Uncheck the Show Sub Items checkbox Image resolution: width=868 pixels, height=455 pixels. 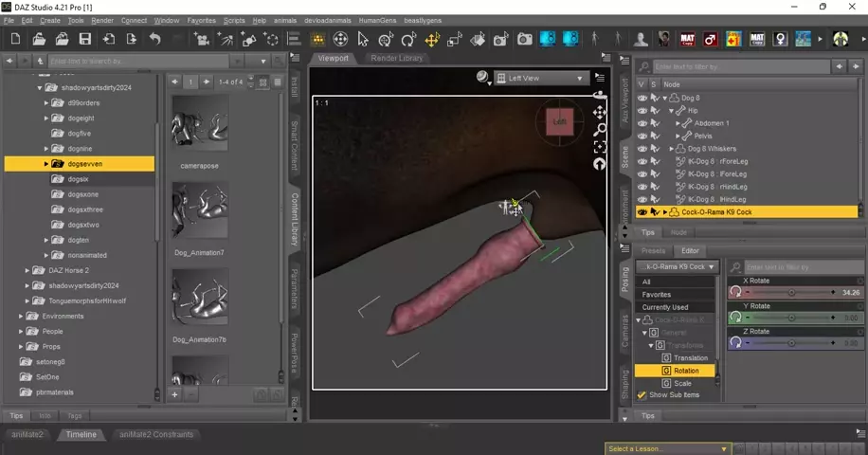pos(642,395)
